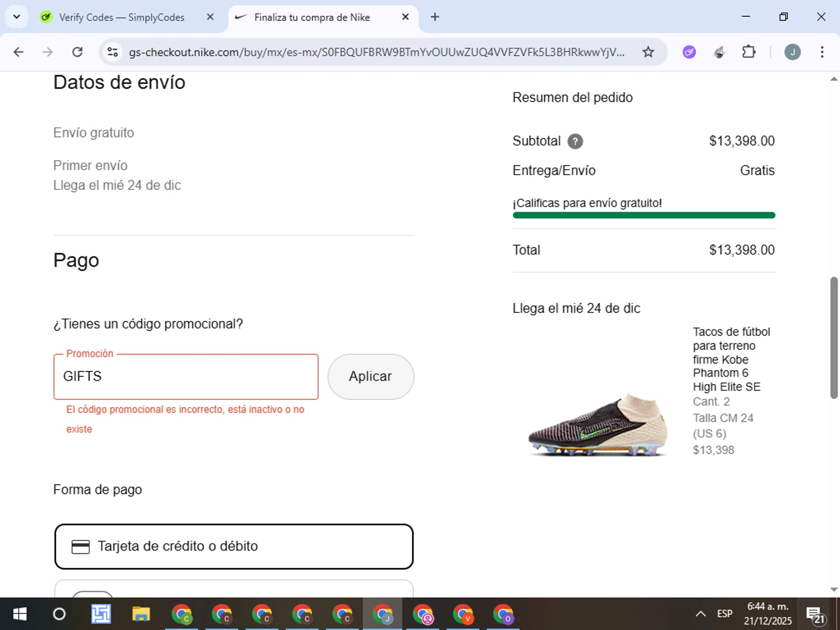Click the Promoción code input field
Image resolution: width=840 pixels, height=630 pixels.
186,376
